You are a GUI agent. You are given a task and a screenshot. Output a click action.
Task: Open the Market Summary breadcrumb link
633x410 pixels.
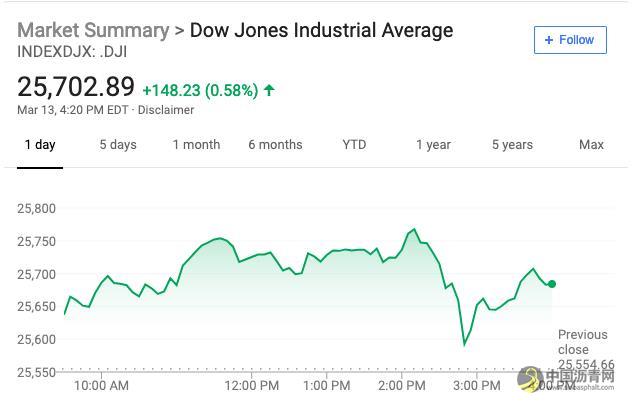[93, 30]
